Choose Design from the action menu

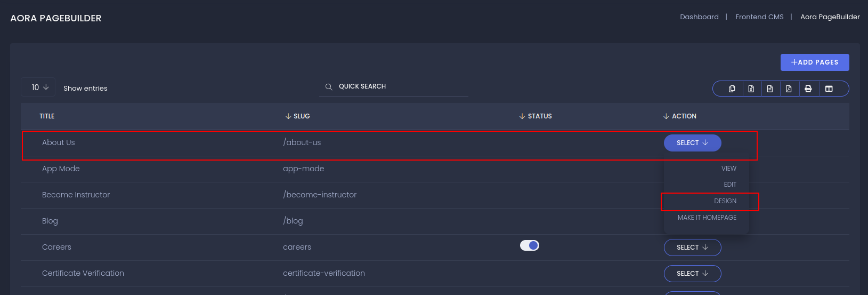tap(725, 201)
